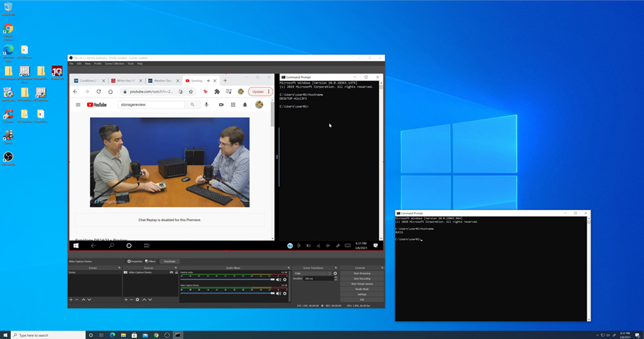This screenshot has width=644, height=339.
Task: Open the OBS Tools menu
Action: pos(131,64)
